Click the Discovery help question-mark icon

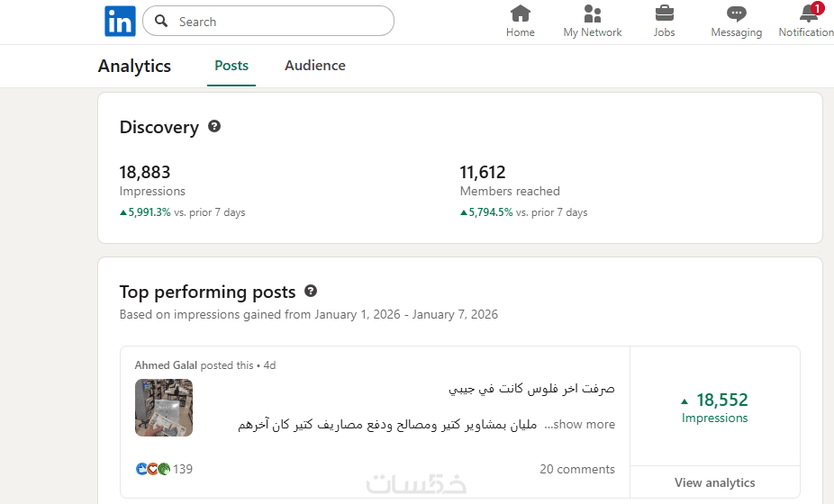coord(214,127)
